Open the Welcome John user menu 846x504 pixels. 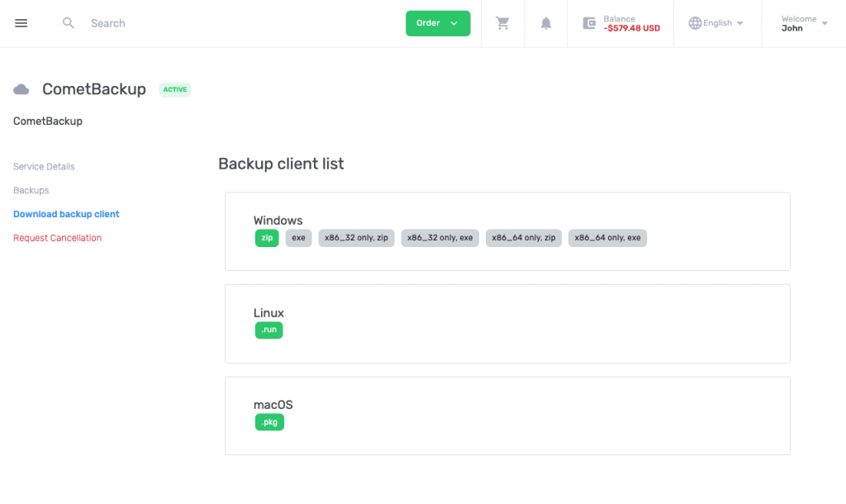pos(804,23)
